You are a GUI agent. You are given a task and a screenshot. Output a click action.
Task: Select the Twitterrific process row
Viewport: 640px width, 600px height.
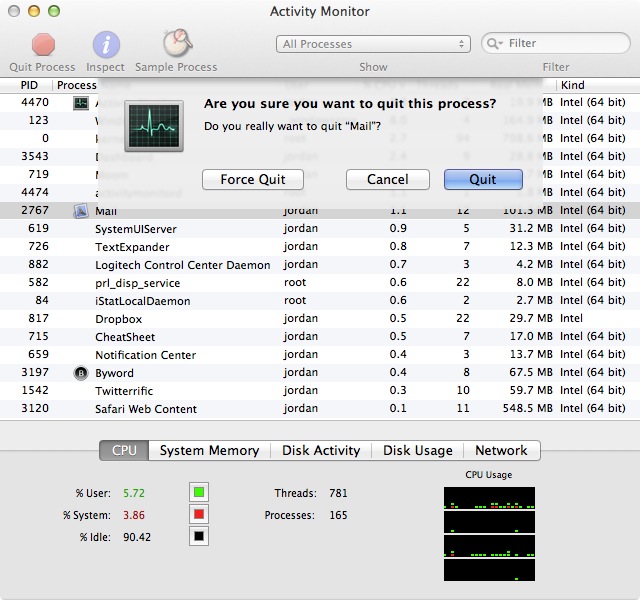click(x=320, y=391)
